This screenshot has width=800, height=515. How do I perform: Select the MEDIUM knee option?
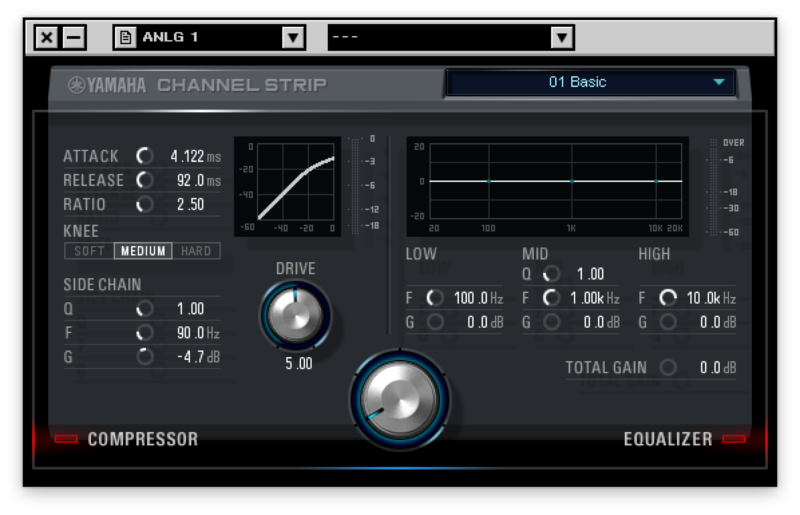pyautogui.click(x=143, y=251)
